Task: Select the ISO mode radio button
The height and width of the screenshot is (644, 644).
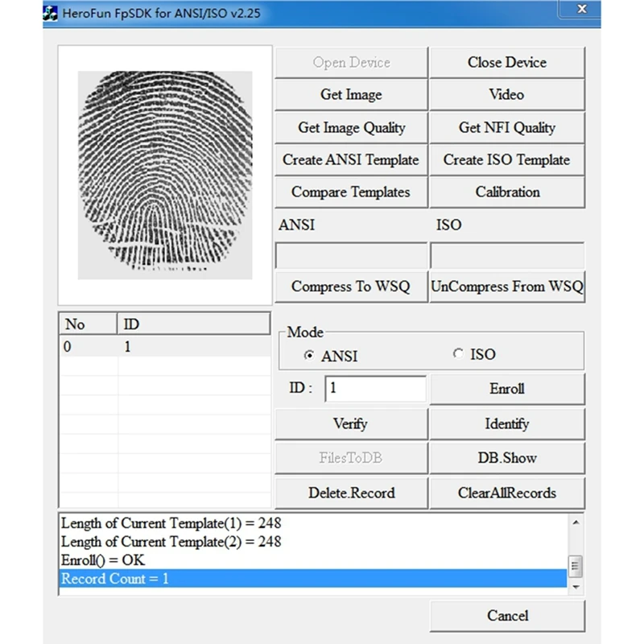Action: 459,354
